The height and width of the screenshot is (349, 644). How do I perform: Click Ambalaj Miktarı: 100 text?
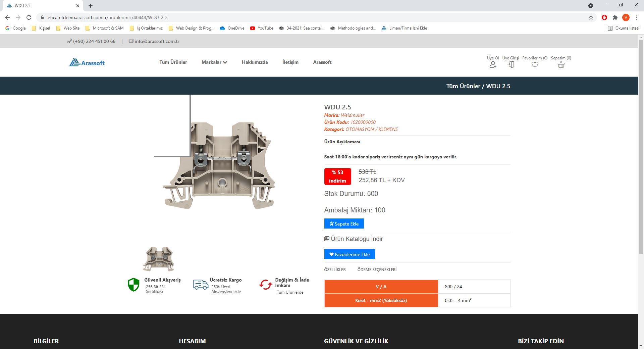(355, 210)
